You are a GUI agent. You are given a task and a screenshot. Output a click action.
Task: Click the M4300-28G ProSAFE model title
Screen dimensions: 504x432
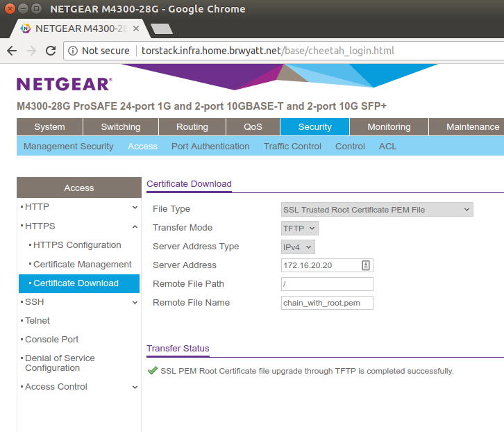(x=201, y=106)
